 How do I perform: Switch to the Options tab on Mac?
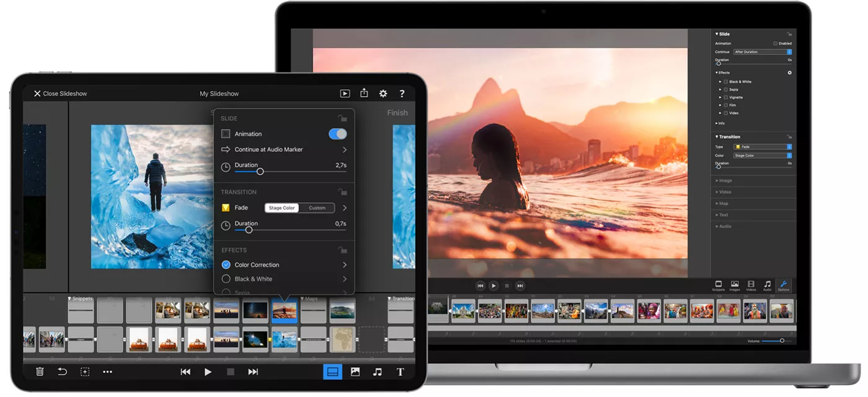(784, 286)
